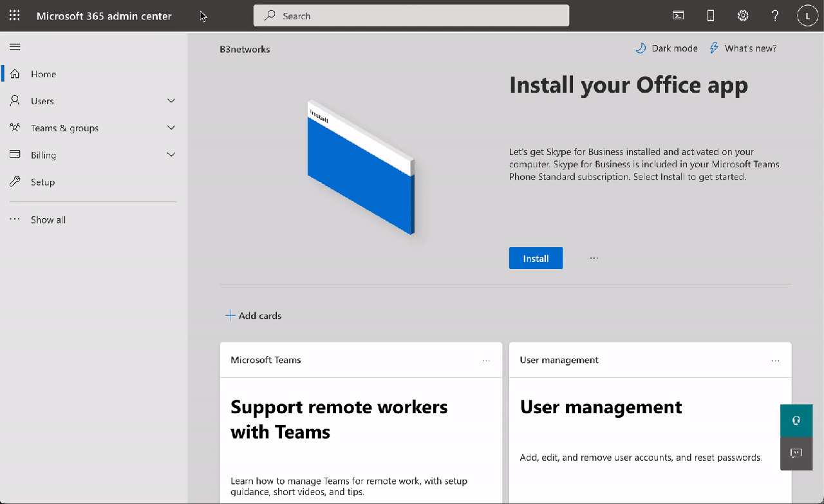Click the plus icon beside Add cards
Viewport: 824px width, 504px height.
[230, 315]
